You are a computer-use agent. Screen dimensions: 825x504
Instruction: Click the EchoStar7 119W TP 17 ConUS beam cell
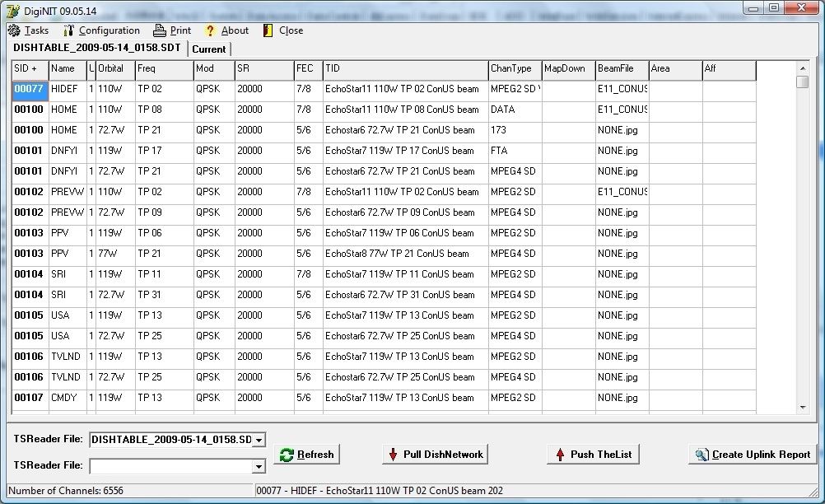[406, 151]
